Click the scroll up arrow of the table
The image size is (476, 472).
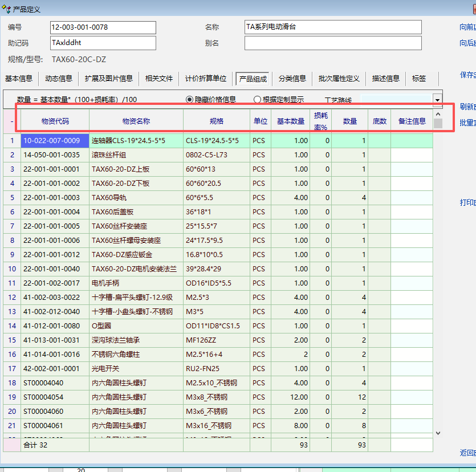438,114
